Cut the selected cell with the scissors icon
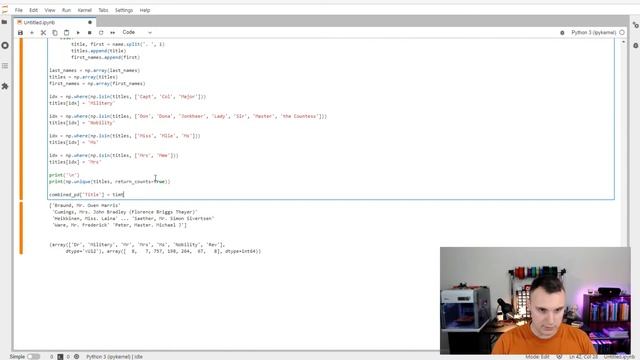640x360 pixels. pyautogui.click(x=43, y=33)
